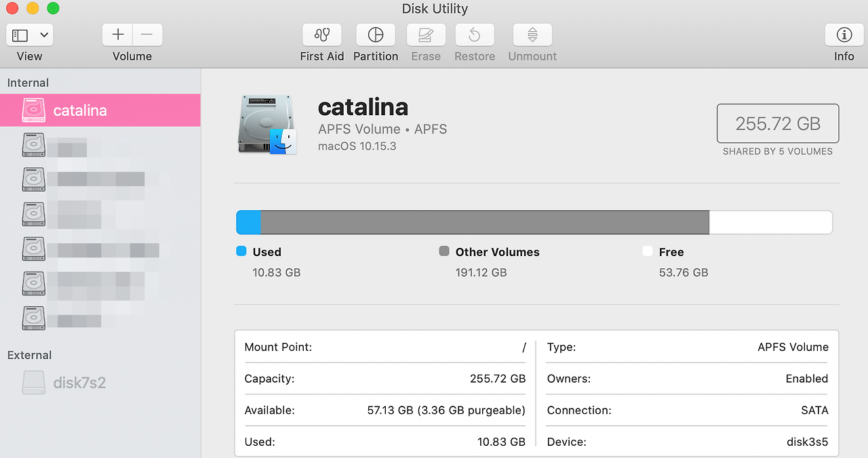Click the 255.72 GB capacity box
The width and height of the screenshot is (868, 458).
coord(778,123)
